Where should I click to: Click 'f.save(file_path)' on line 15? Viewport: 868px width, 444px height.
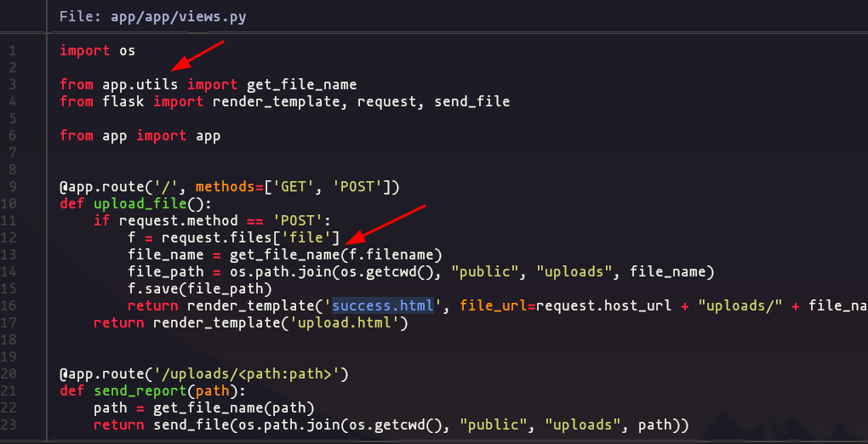point(200,289)
